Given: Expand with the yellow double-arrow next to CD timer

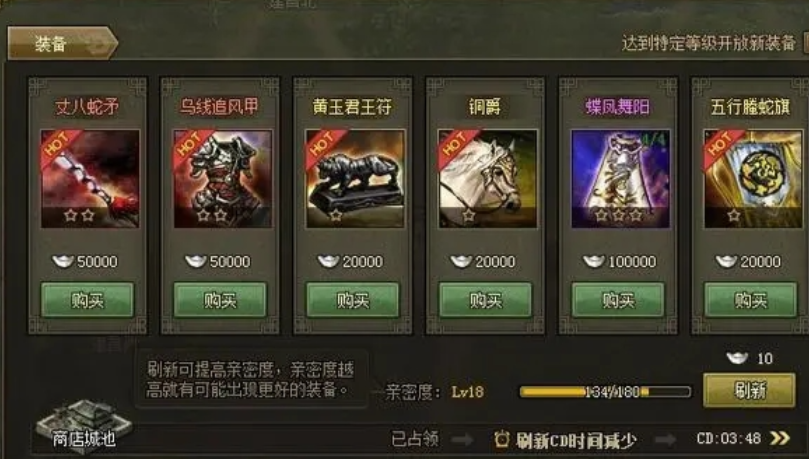Looking at the screenshot, I should click(x=780, y=438).
